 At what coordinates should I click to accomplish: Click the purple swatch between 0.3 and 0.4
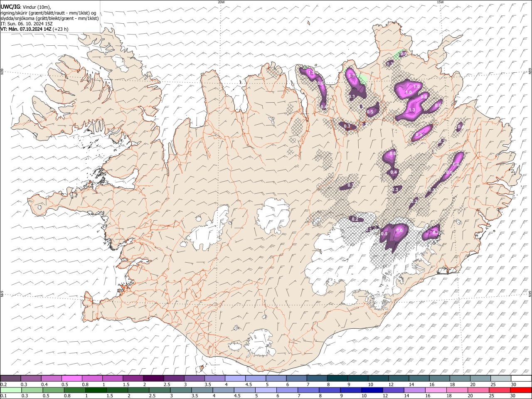pos(31,378)
